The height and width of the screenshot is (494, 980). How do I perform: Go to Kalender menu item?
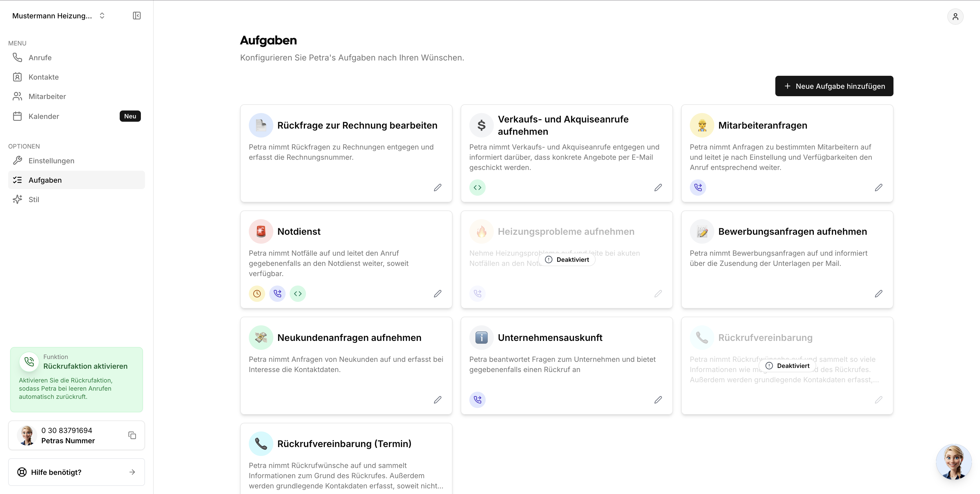[x=44, y=116]
